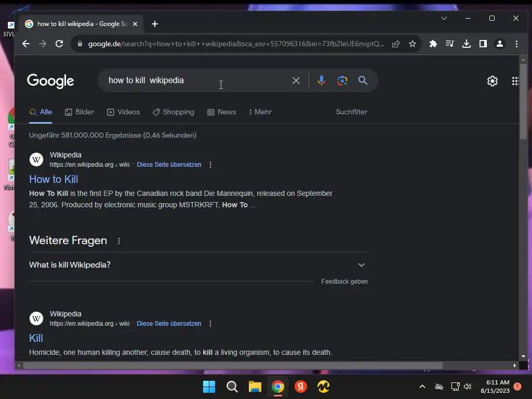Open the Chrome three-dot menu

pos(516,44)
